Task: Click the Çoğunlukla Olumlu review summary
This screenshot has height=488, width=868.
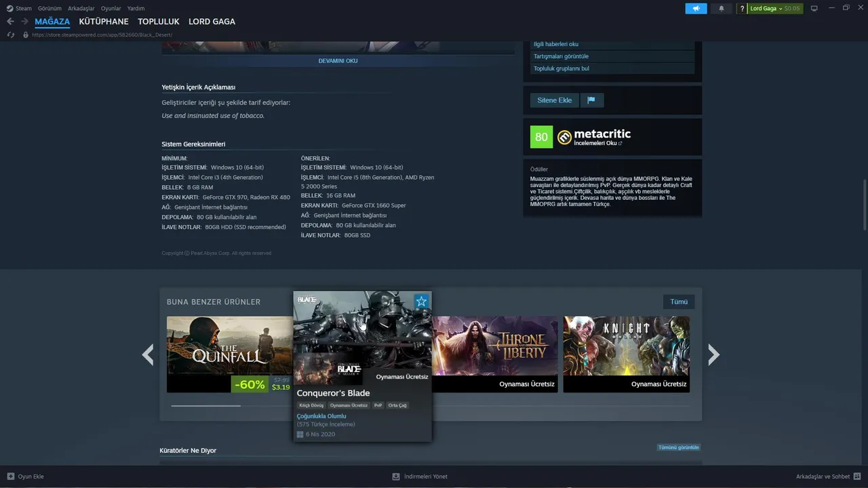Action: click(321, 416)
